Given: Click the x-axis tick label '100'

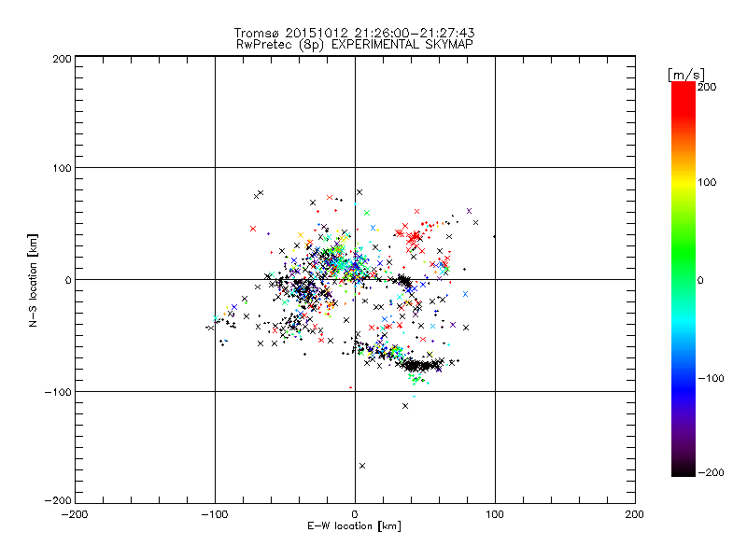Looking at the screenshot, I should [x=495, y=514].
